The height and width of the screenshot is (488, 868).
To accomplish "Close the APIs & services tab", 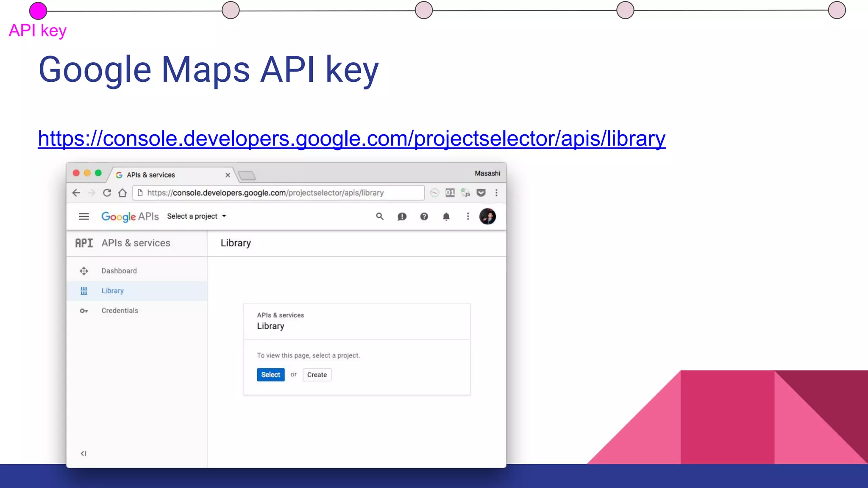I will (228, 175).
